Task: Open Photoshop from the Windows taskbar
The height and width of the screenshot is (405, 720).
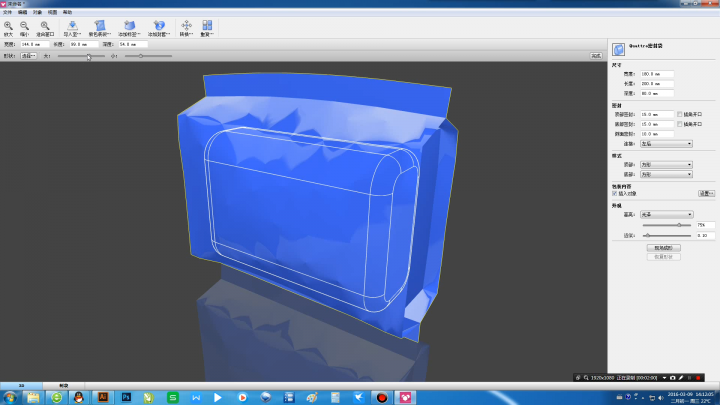Action: click(x=127, y=397)
